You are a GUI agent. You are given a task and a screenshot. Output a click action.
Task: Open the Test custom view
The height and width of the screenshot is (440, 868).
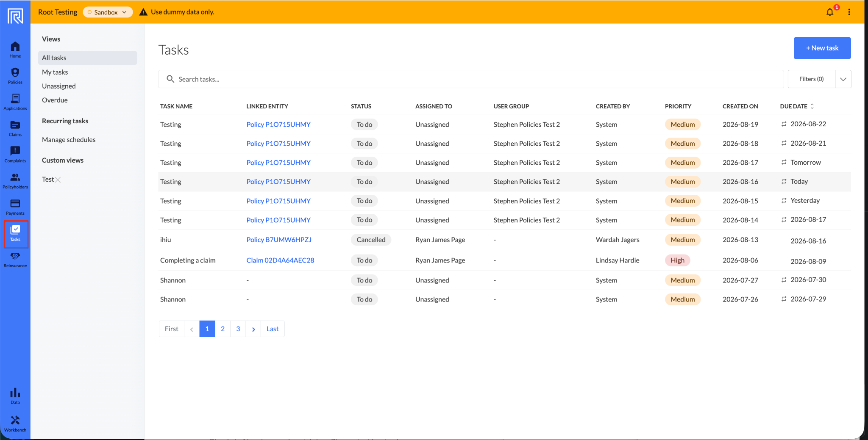47,180
